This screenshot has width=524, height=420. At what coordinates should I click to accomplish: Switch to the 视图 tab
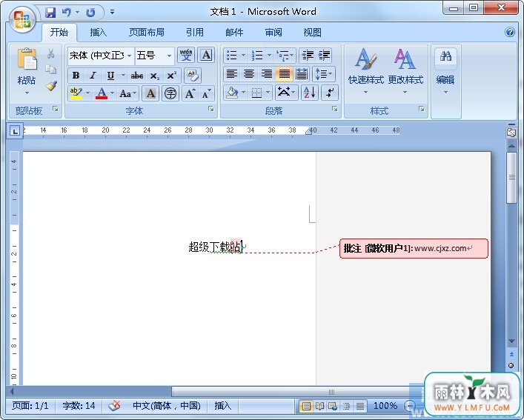(x=312, y=33)
